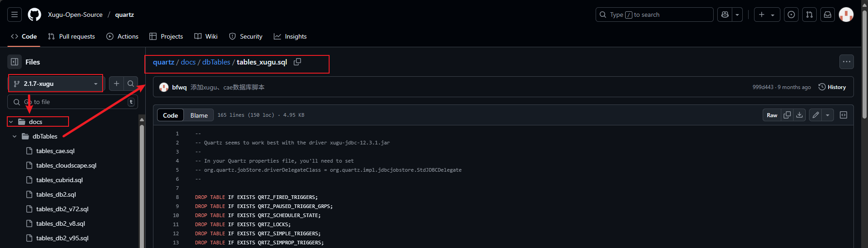Select the dbTables folder in tree

point(45,136)
